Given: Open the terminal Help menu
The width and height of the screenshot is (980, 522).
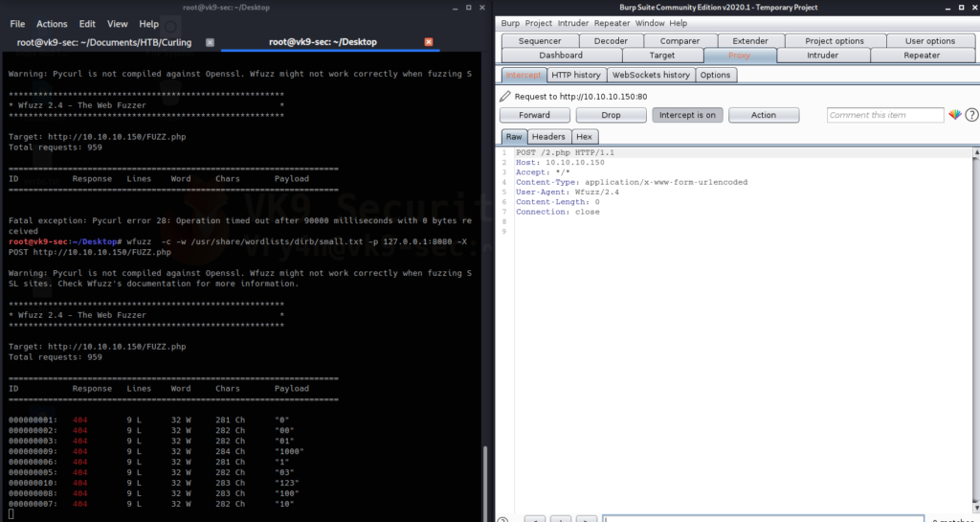Looking at the screenshot, I should click(148, 24).
